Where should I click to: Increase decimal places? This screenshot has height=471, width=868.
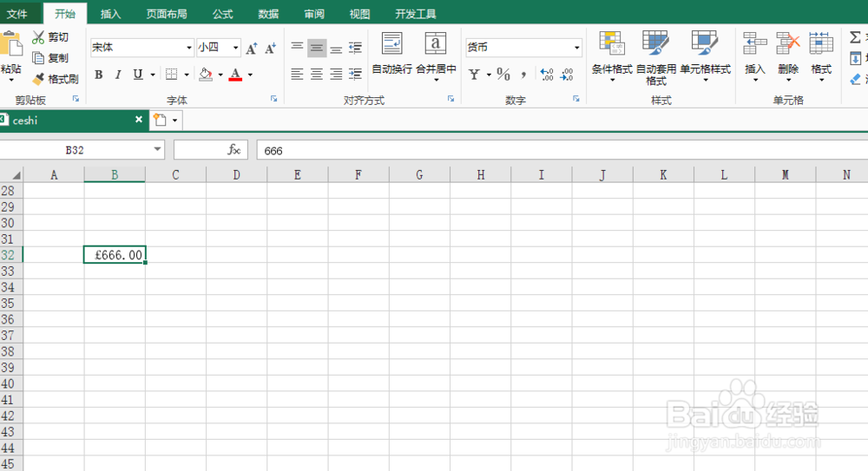coord(547,75)
